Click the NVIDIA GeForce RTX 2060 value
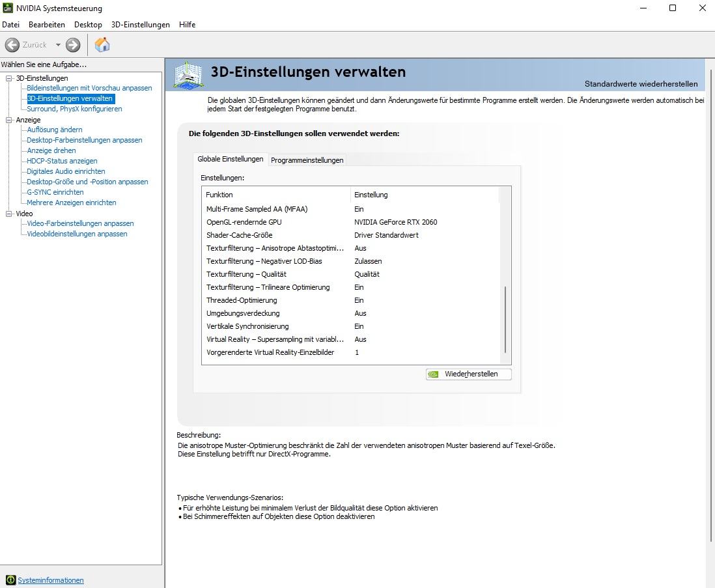The width and height of the screenshot is (715, 588). (x=395, y=222)
